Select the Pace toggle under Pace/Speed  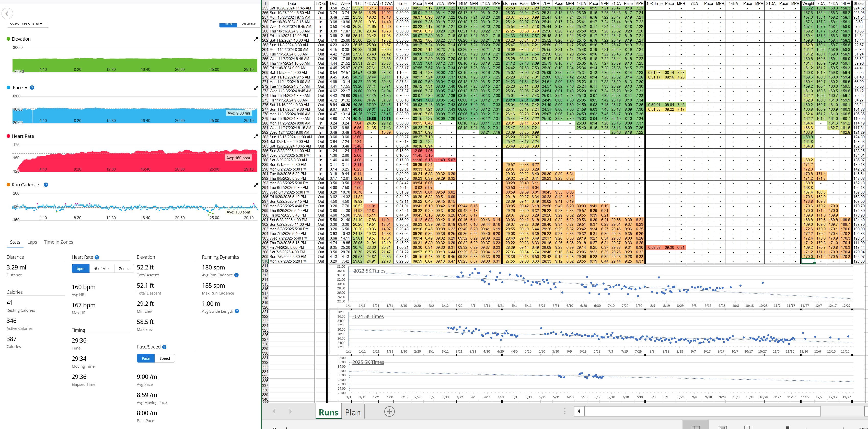pyautogui.click(x=146, y=358)
